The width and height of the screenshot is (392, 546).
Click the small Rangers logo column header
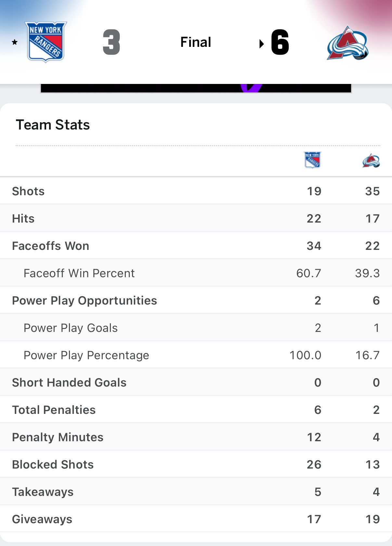click(312, 160)
